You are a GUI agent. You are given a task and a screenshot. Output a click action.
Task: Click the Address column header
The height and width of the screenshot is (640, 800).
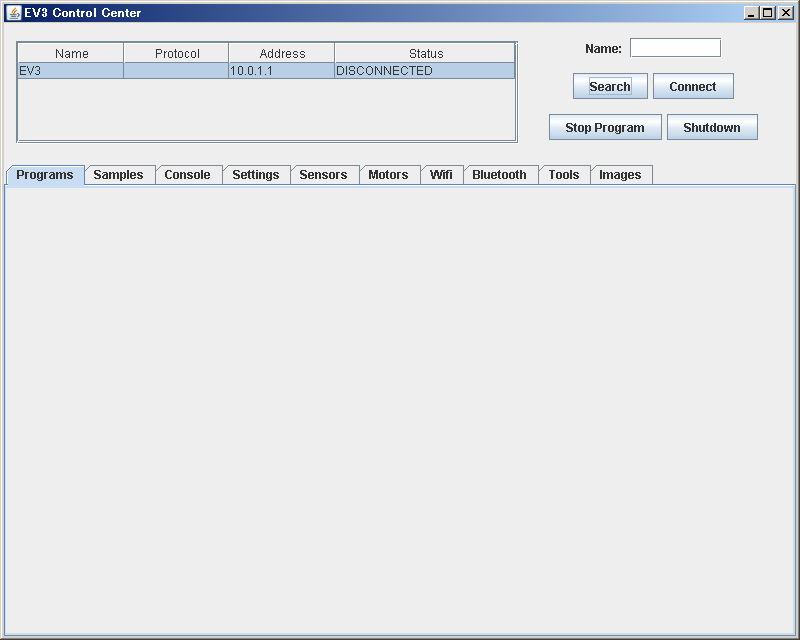(281, 53)
